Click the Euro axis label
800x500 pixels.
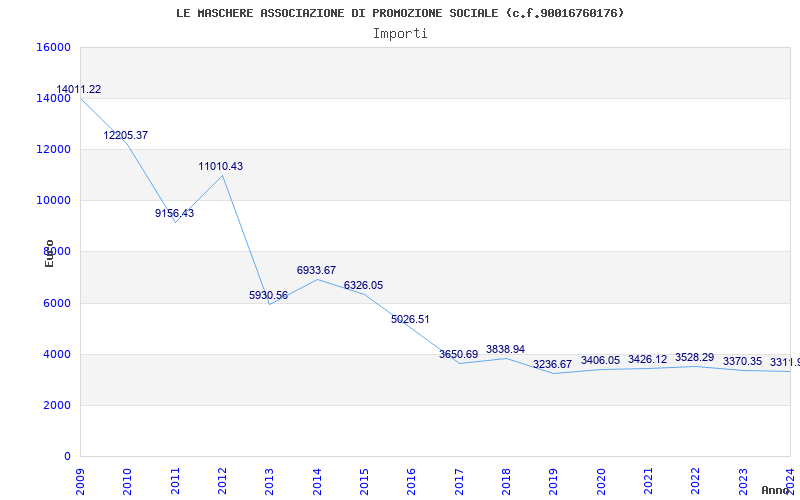click(x=49, y=254)
